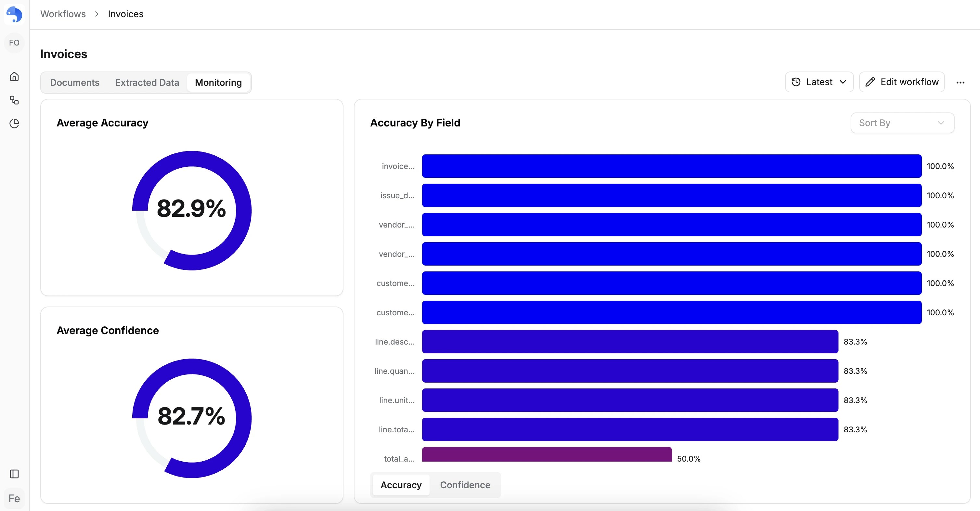Open the Workflows nodes icon in sidebar
Image resolution: width=980 pixels, height=511 pixels.
pyautogui.click(x=14, y=100)
